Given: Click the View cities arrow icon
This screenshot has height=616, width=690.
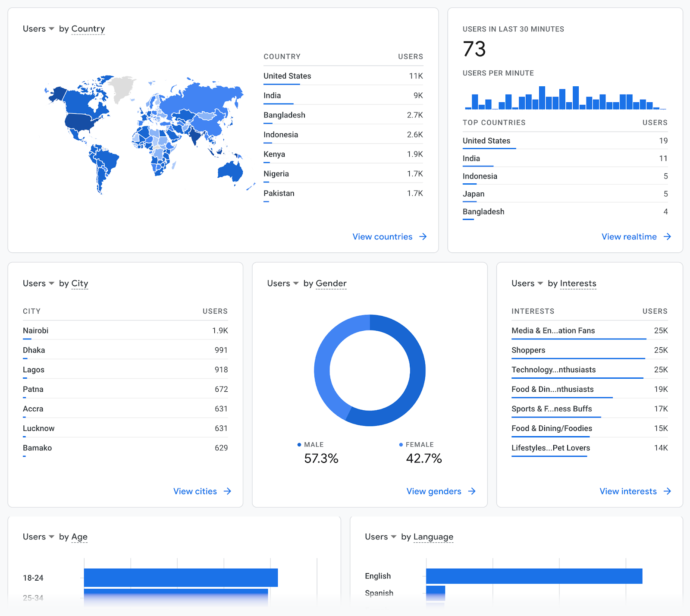Looking at the screenshot, I should [228, 491].
